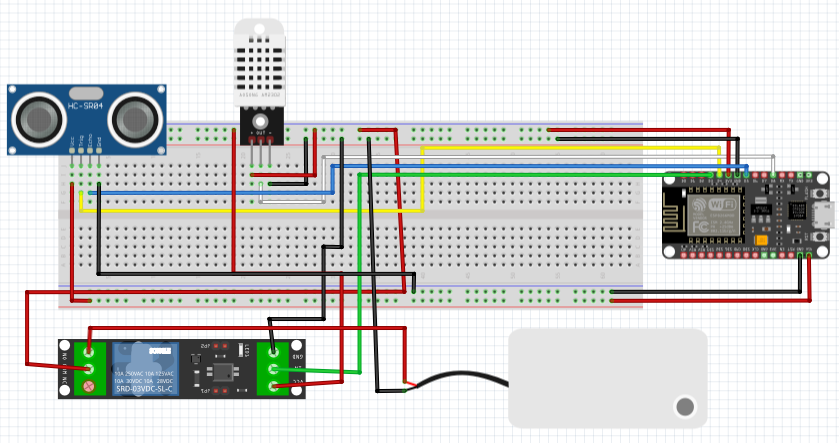Select the HC-SR04 ultrasonic sensor board
The width and height of the screenshot is (839, 443).
[x=87, y=119]
